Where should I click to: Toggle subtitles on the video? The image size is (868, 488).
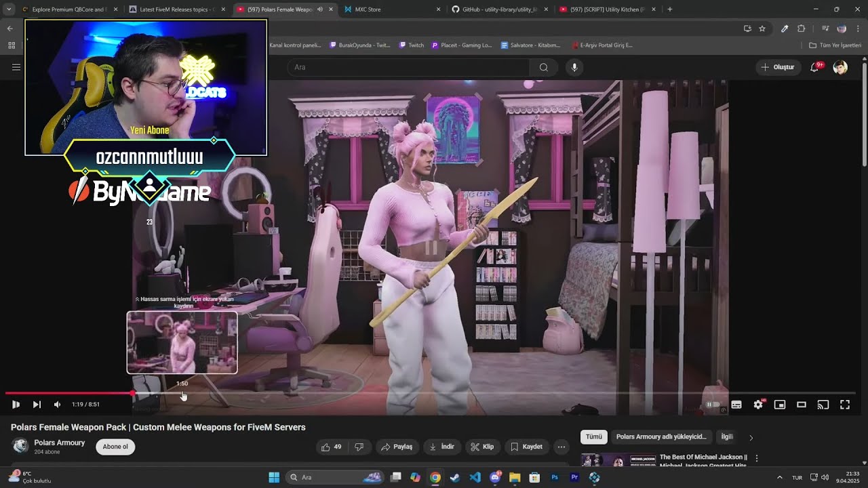[736, 405]
